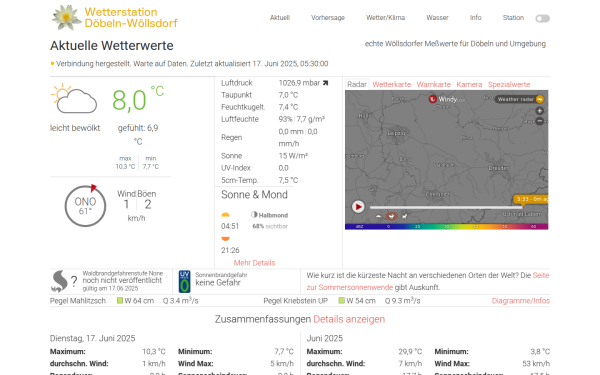Open the Weather radar layer menu icon
The height and width of the screenshot is (375, 600).
540,99
